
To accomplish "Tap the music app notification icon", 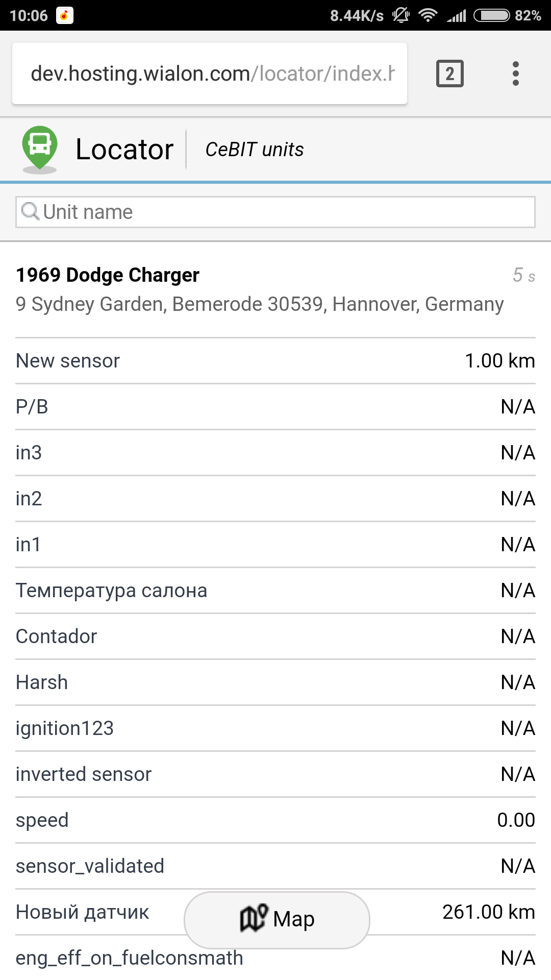I will 64,15.
